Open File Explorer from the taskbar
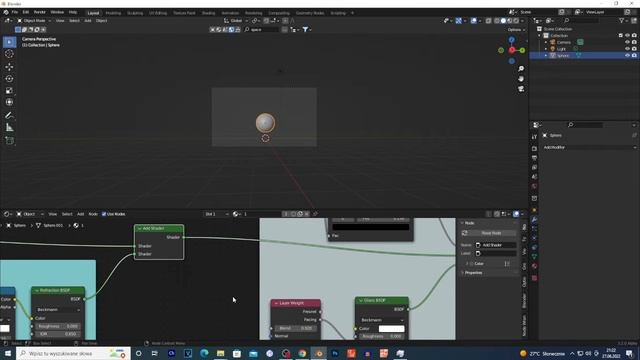This screenshot has width=640, height=360. (220, 353)
